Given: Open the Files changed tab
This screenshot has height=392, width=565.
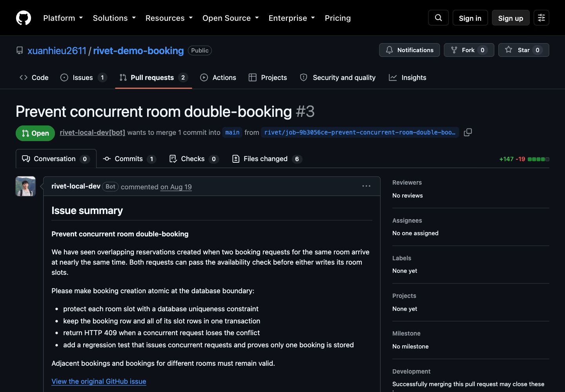Looking at the screenshot, I should [x=267, y=159].
